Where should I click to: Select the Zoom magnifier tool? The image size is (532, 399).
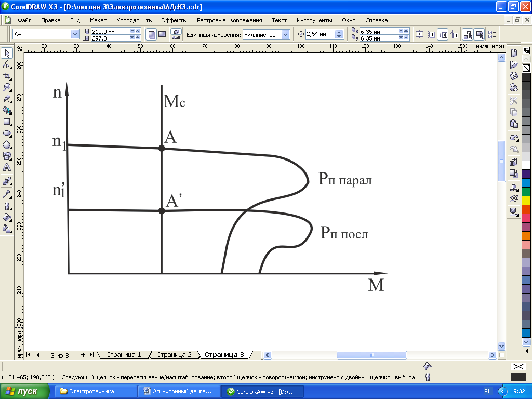[7, 87]
